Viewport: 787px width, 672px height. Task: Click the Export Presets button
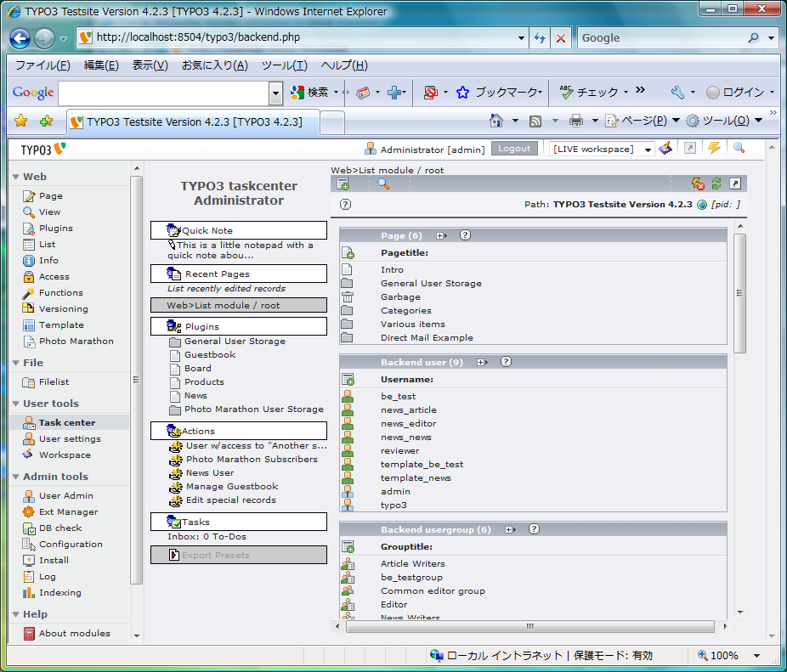point(239,555)
